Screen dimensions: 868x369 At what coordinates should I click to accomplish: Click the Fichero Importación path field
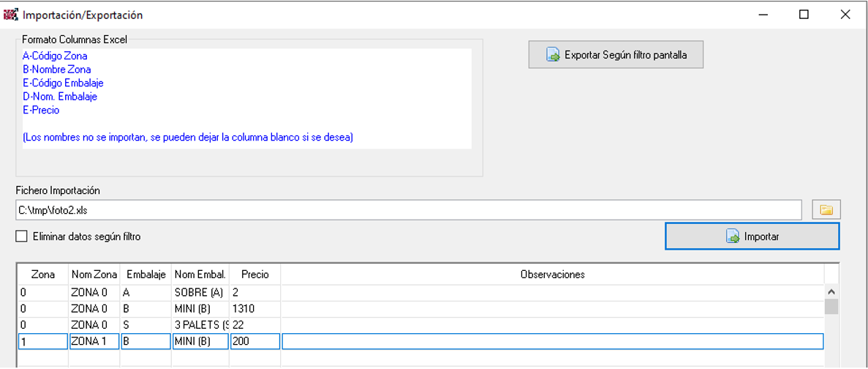[409, 210]
